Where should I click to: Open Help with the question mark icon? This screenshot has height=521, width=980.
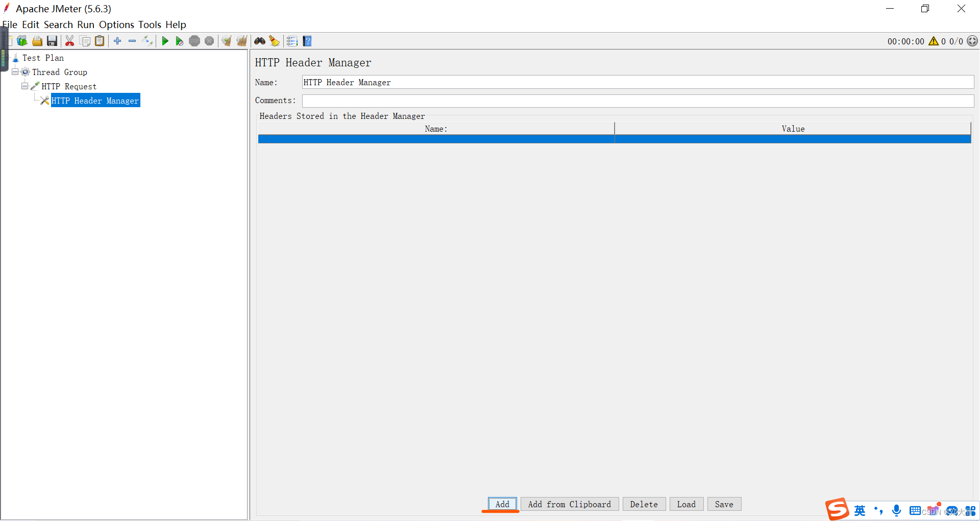307,41
